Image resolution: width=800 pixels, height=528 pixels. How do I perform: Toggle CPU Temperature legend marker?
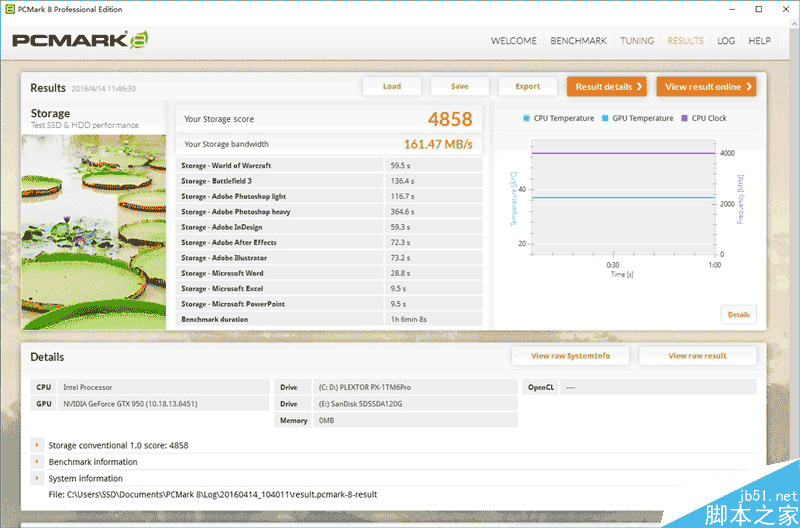(x=527, y=118)
